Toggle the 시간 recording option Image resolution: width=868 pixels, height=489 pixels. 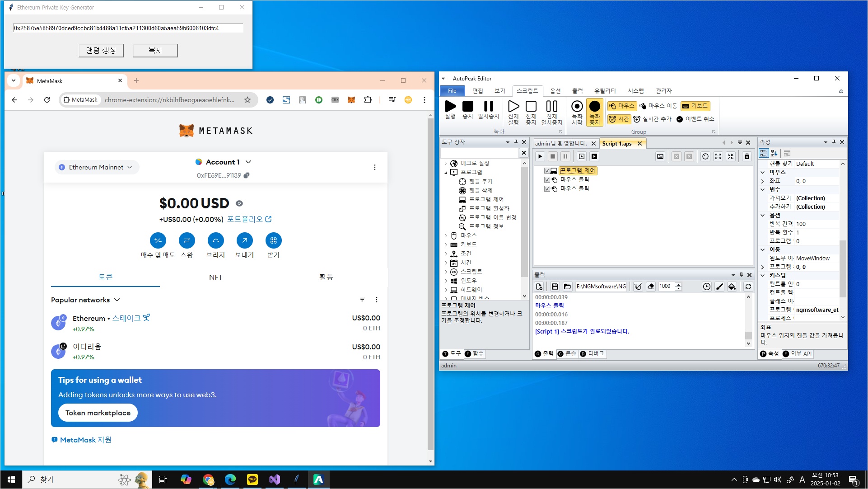619,119
